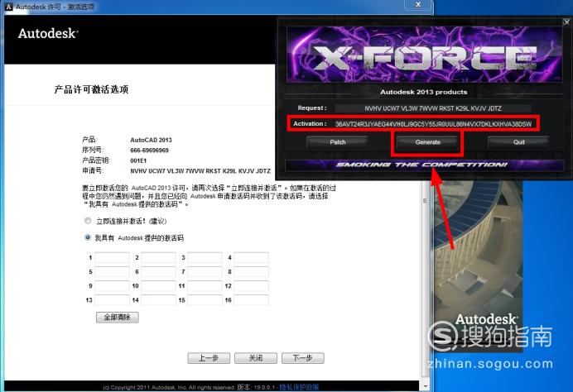Click activation code field number 6
This screenshot has height=392, width=573.
(x=159, y=271)
